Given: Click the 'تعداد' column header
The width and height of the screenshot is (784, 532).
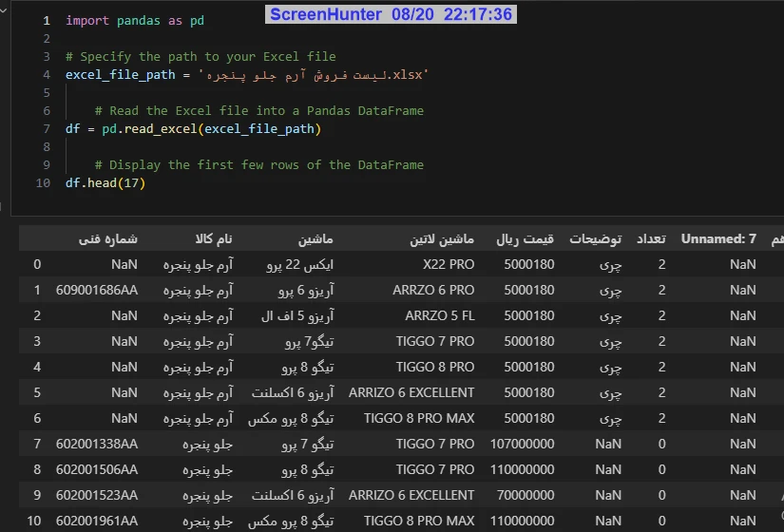Looking at the screenshot, I should click(650, 238).
